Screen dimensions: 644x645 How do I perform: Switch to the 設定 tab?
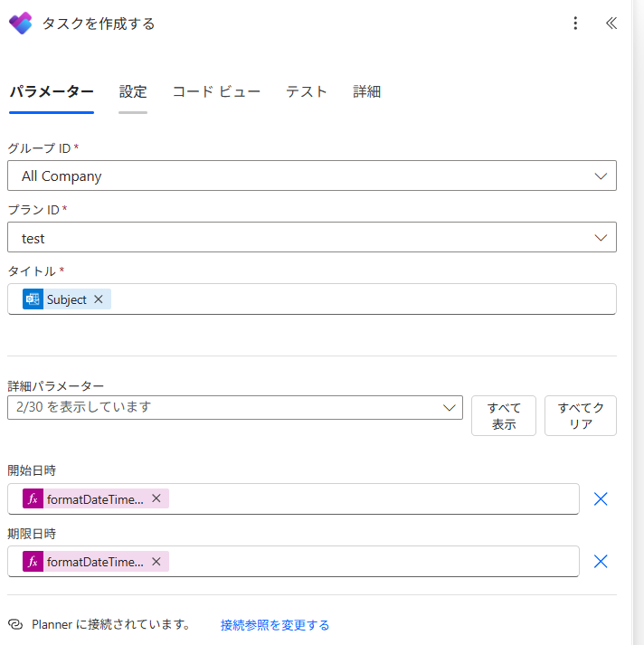[x=133, y=91]
